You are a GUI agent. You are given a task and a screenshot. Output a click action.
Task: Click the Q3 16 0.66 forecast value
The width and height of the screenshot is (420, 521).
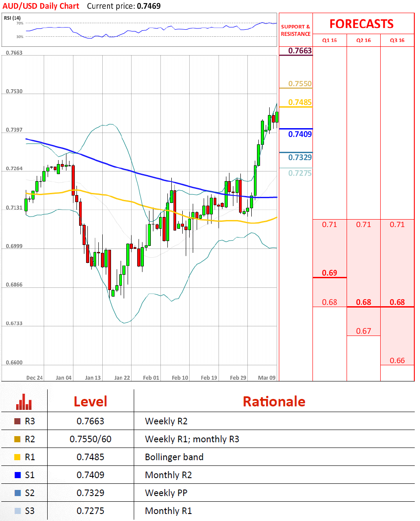click(x=397, y=360)
